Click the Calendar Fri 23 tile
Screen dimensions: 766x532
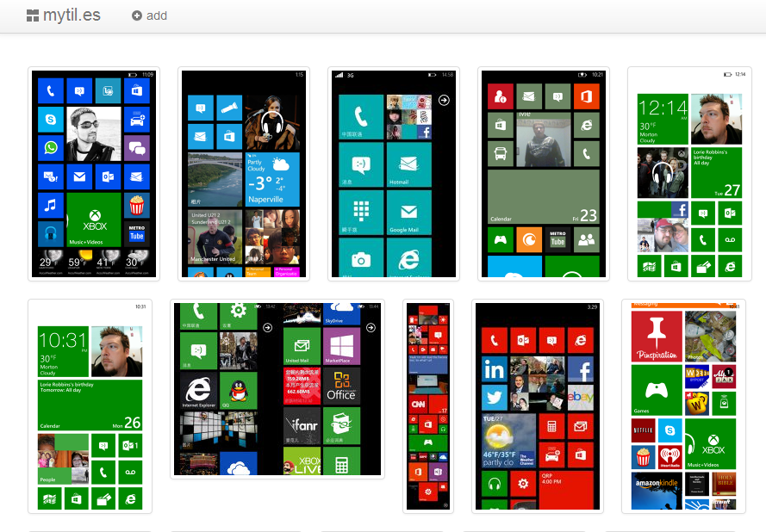click(543, 196)
